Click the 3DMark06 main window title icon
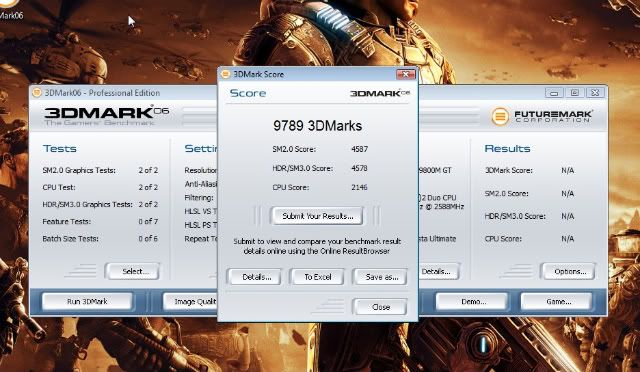Viewport: 640px width, 372px height. click(x=37, y=93)
